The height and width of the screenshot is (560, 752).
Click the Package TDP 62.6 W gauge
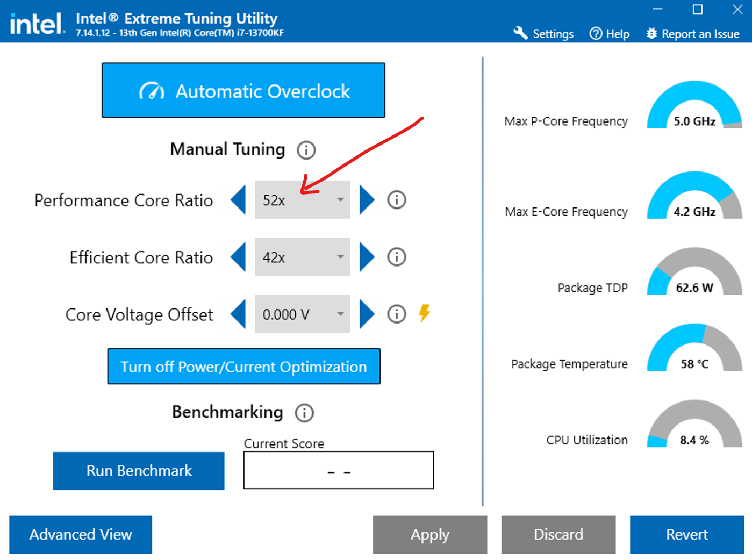694,271
